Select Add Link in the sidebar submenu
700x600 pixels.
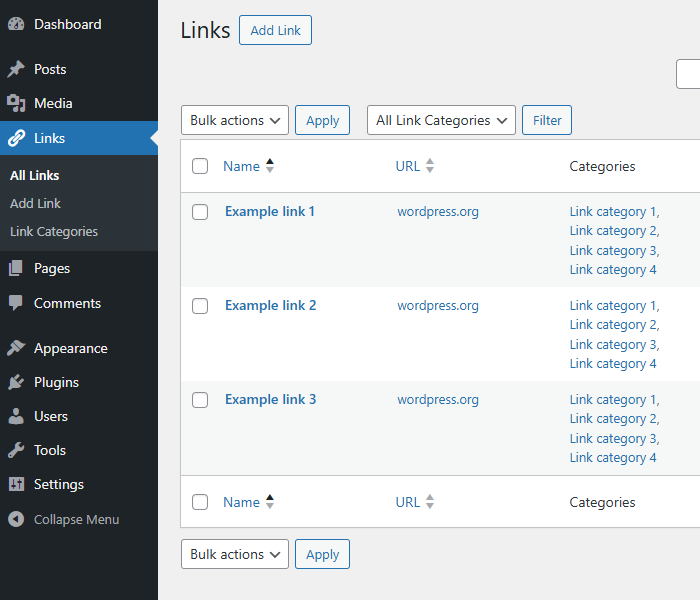click(35, 203)
